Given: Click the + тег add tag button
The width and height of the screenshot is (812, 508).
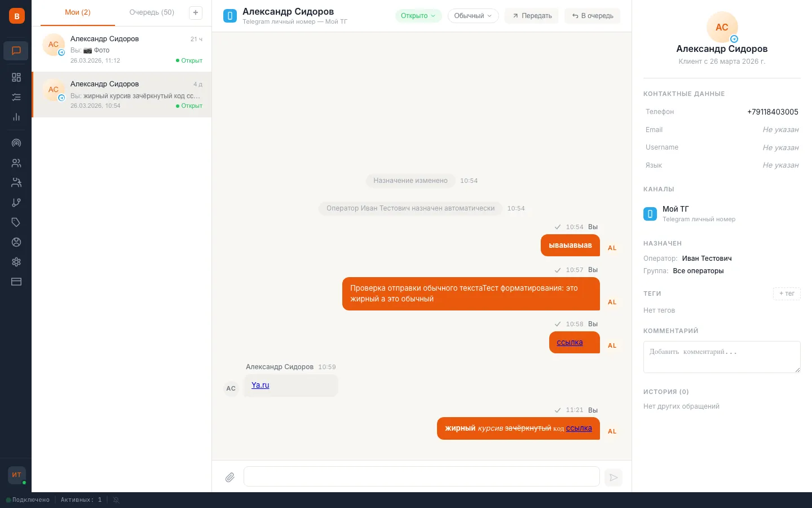Looking at the screenshot, I should pyautogui.click(x=787, y=294).
